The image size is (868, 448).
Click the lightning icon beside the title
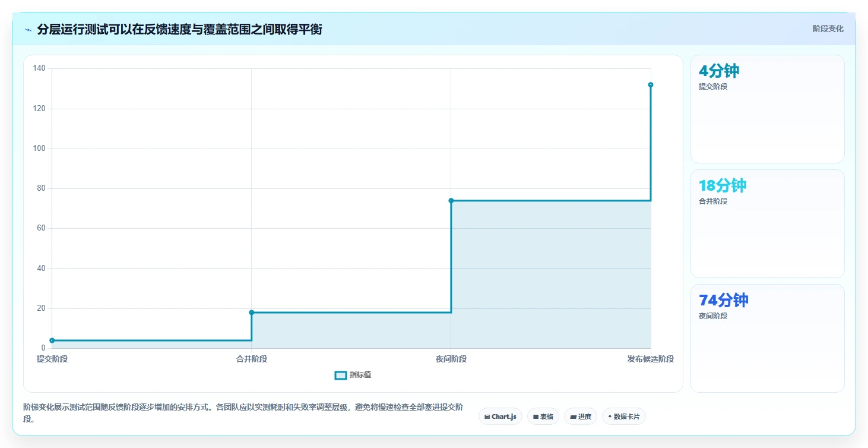(28, 30)
